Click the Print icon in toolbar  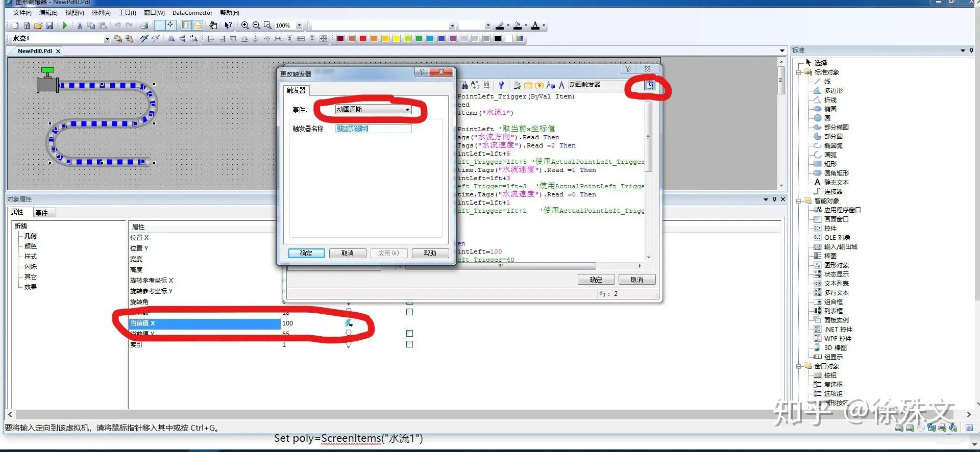click(x=144, y=26)
